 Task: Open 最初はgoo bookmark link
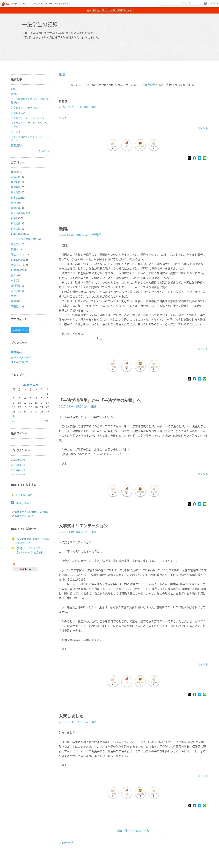pyautogui.click(x=17, y=352)
